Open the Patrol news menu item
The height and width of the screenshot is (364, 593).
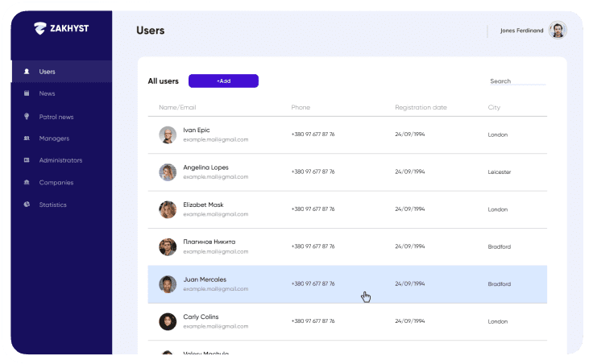tap(56, 117)
